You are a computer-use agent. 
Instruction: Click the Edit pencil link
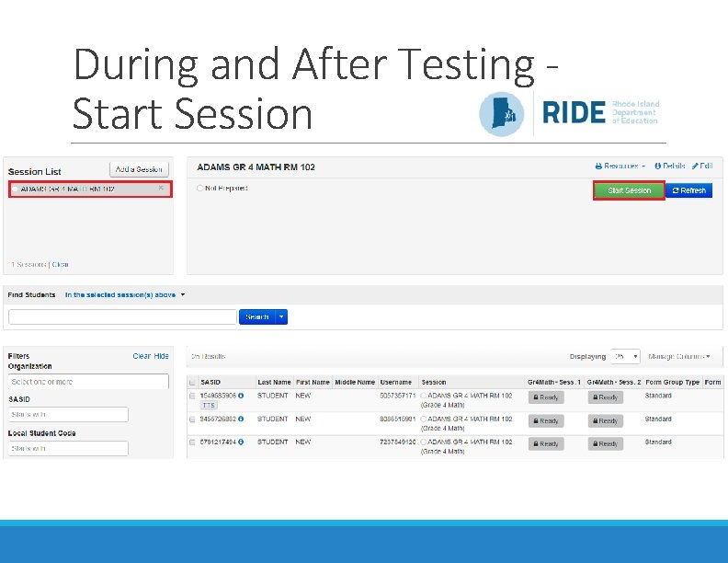(x=702, y=167)
